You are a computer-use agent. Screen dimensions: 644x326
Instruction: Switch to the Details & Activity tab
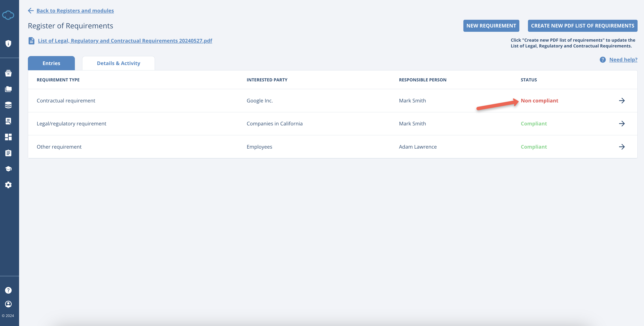118,63
